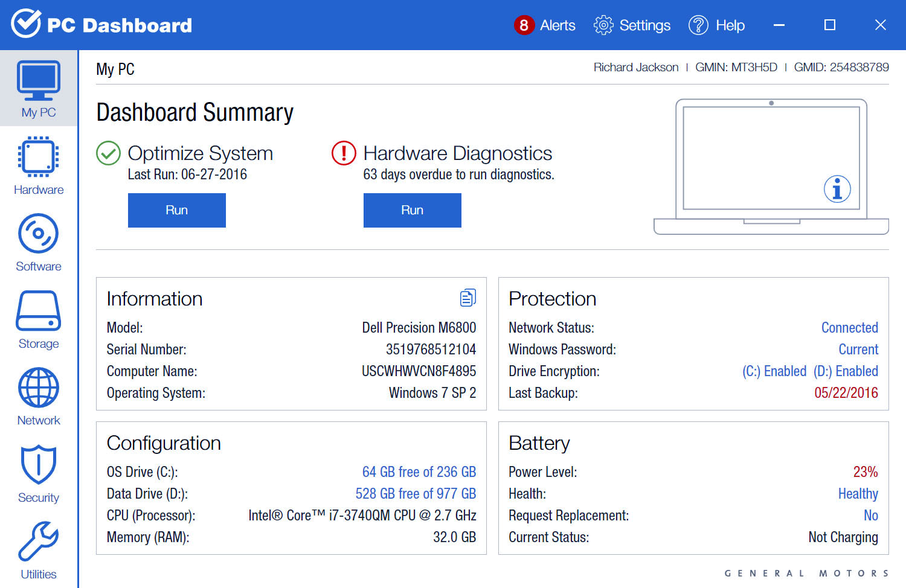Open the Settings gear
The image size is (906, 588).
coord(631,25)
